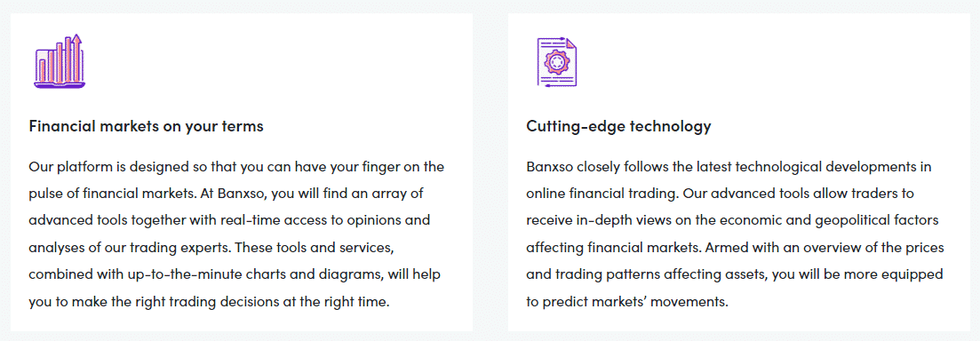The image size is (980, 341).
Task: Click the paragraph beginning 'Banxso closely follows'
Action: pyautogui.click(x=735, y=234)
